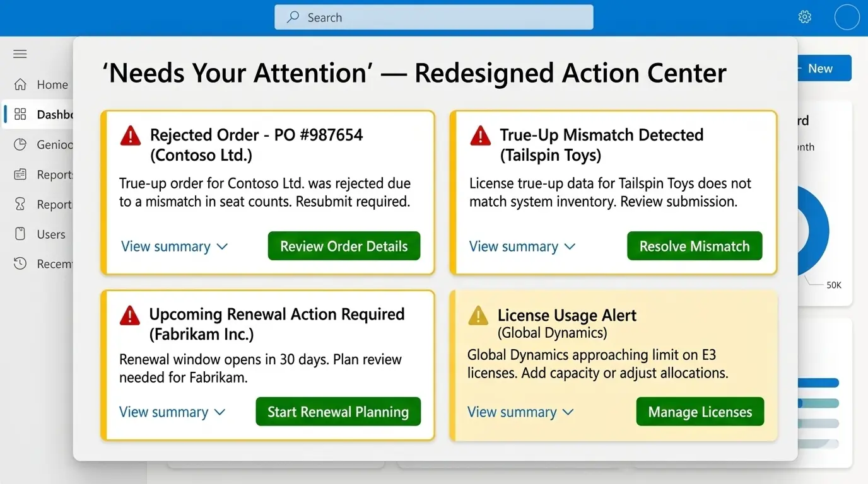Select Home in the navigation menu
868x484 pixels.
point(54,84)
